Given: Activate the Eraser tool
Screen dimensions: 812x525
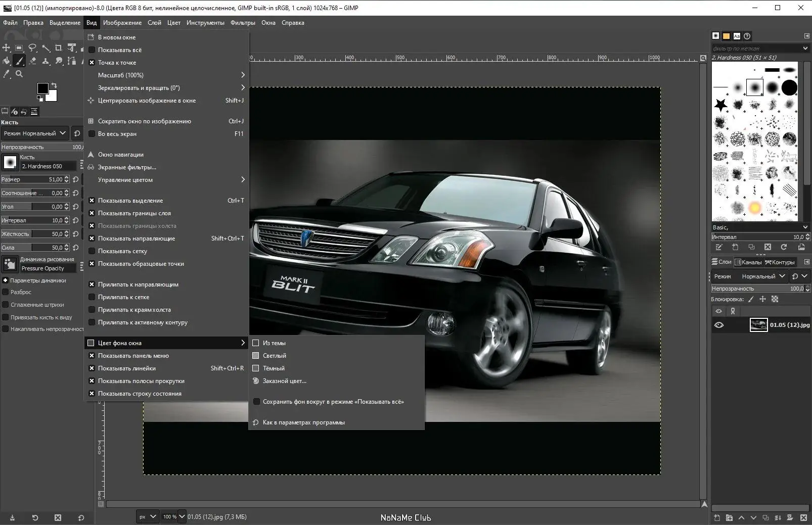Looking at the screenshot, I should (32, 61).
